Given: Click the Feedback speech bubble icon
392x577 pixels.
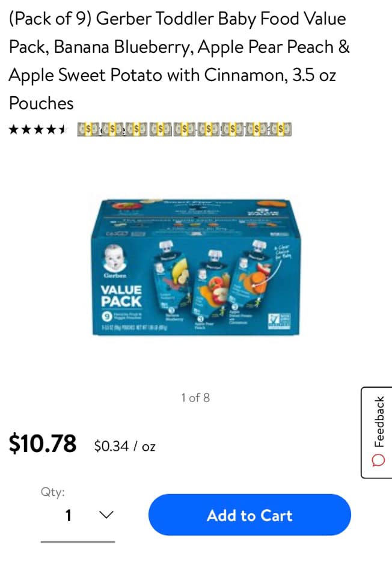Looking at the screenshot, I should (x=378, y=460).
